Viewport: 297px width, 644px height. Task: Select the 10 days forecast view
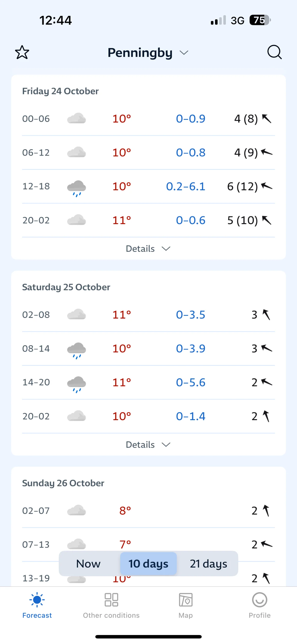pos(148,564)
